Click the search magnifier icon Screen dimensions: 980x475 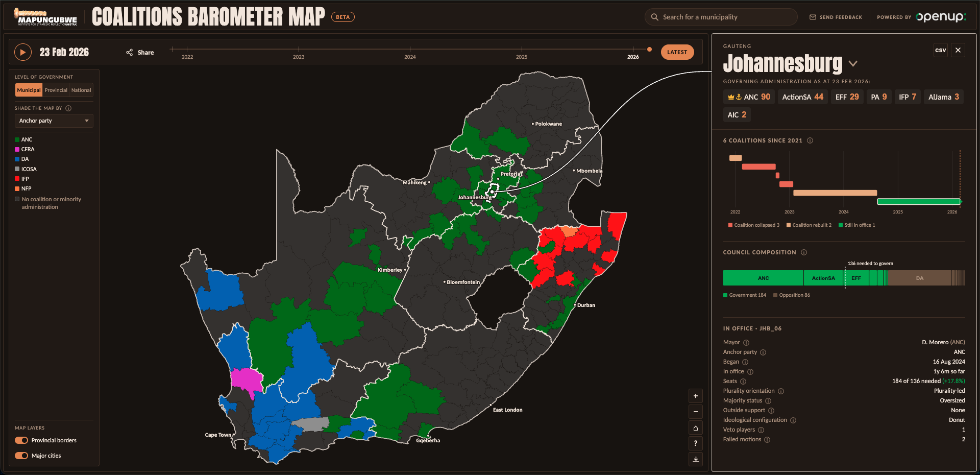tap(655, 17)
